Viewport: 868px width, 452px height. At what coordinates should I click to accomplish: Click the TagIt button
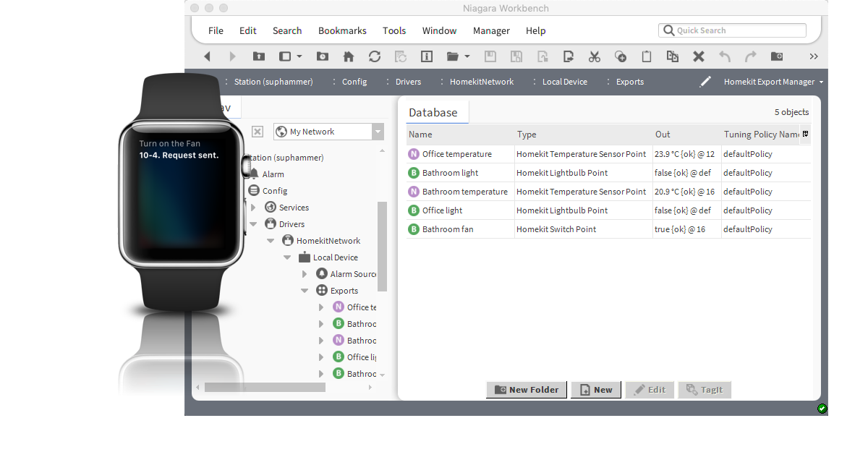(705, 390)
